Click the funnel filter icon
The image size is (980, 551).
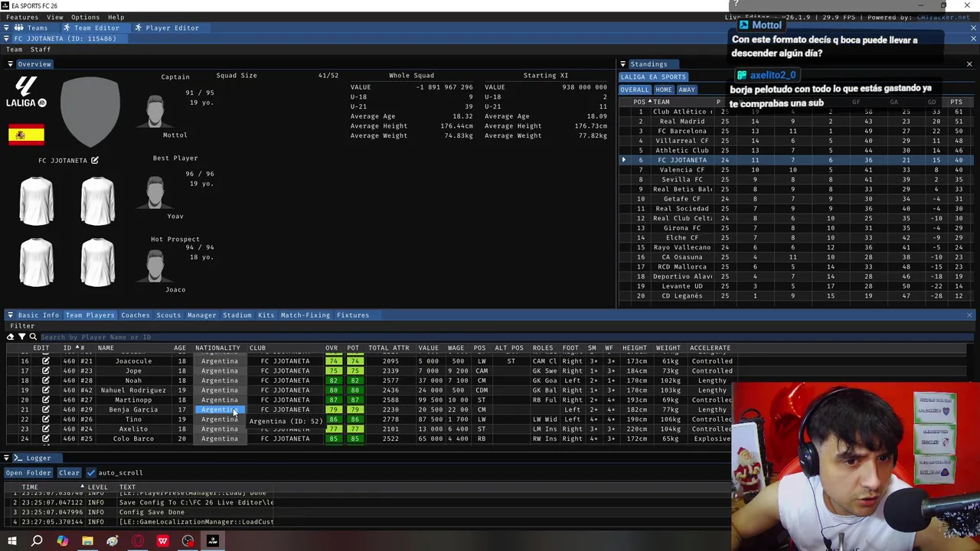point(21,337)
